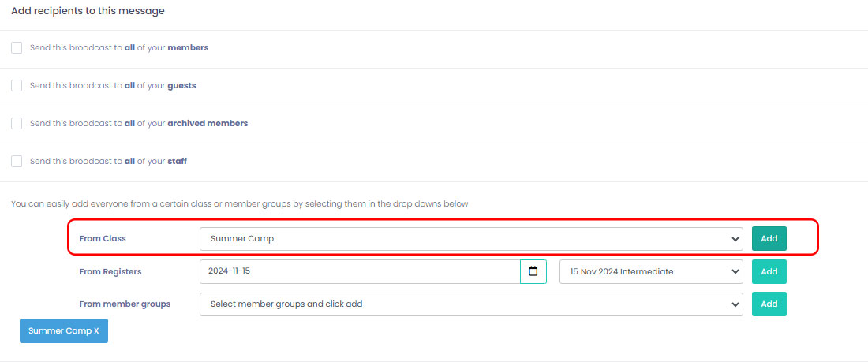Open the Select member groups dropdown
Screen dimensions: 868x362
pyautogui.click(x=471, y=304)
